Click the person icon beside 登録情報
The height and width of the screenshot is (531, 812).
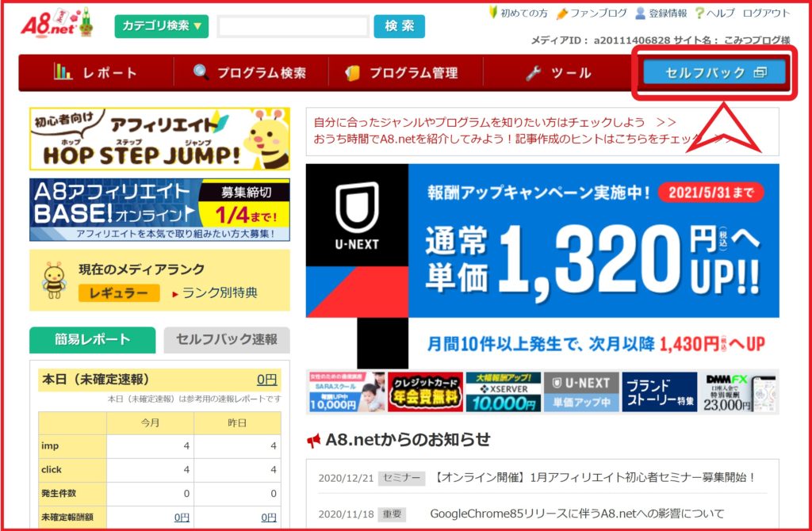[x=640, y=13]
